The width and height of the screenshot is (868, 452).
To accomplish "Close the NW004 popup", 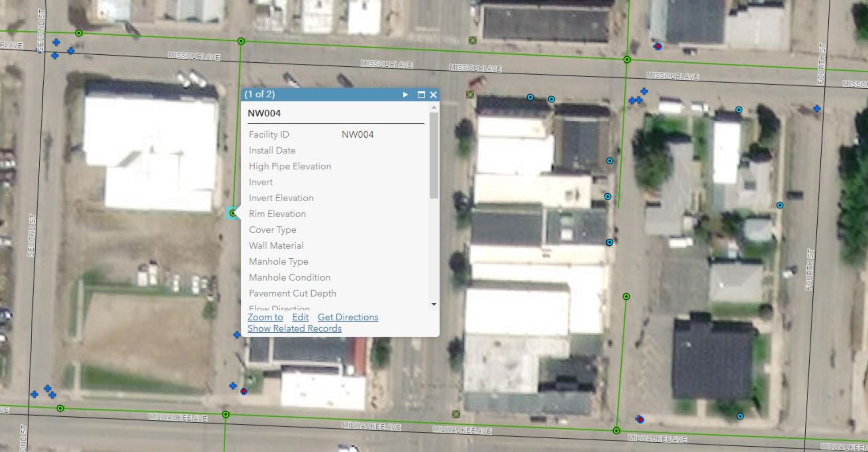I will (433, 94).
